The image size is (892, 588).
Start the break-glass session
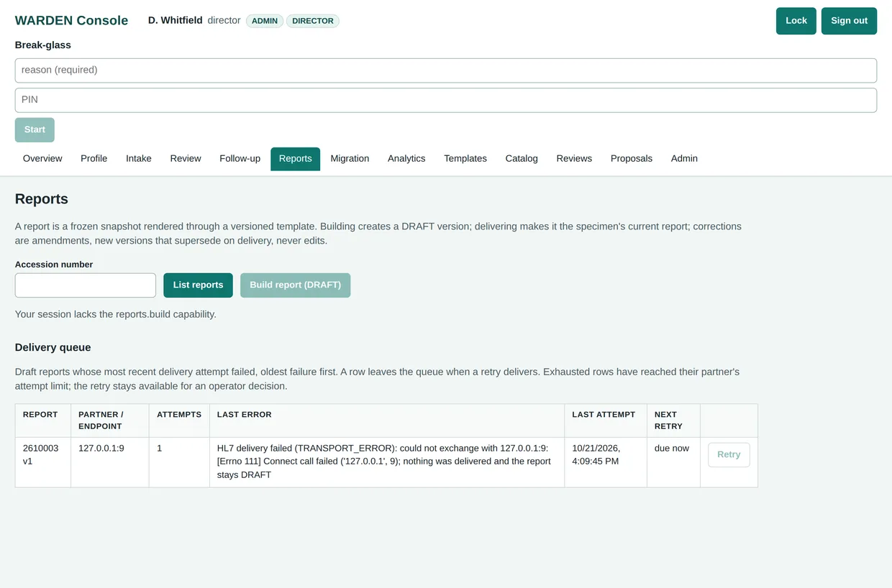coord(35,130)
